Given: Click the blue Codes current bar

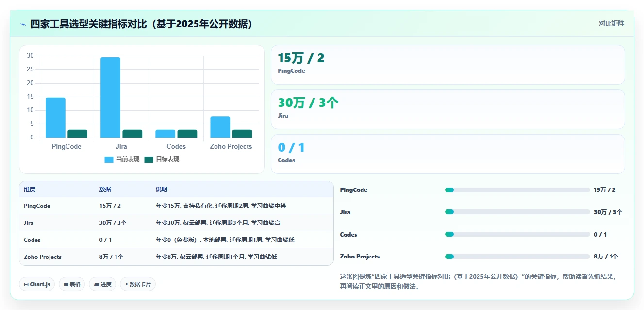Looking at the screenshot, I should click(x=165, y=134).
